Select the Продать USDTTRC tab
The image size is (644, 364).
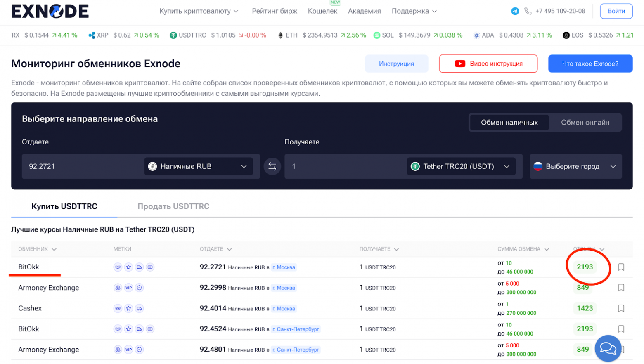[x=173, y=206]
